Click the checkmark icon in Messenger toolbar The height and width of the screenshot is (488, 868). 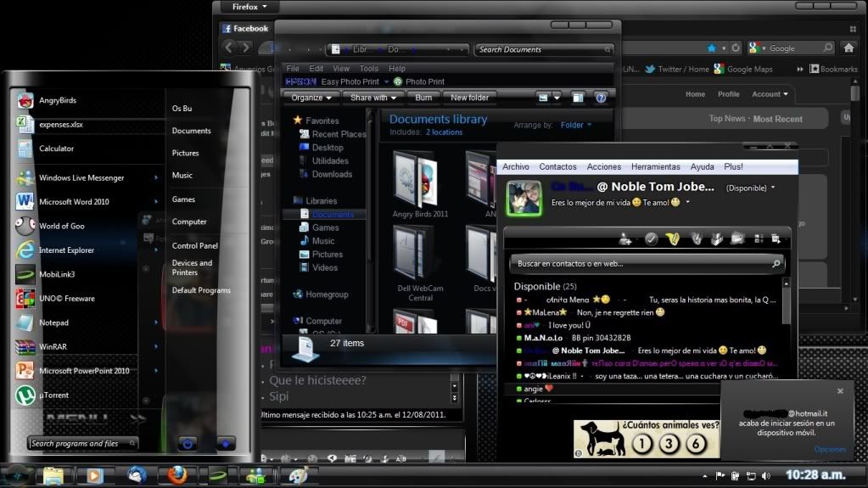(651, 238)
